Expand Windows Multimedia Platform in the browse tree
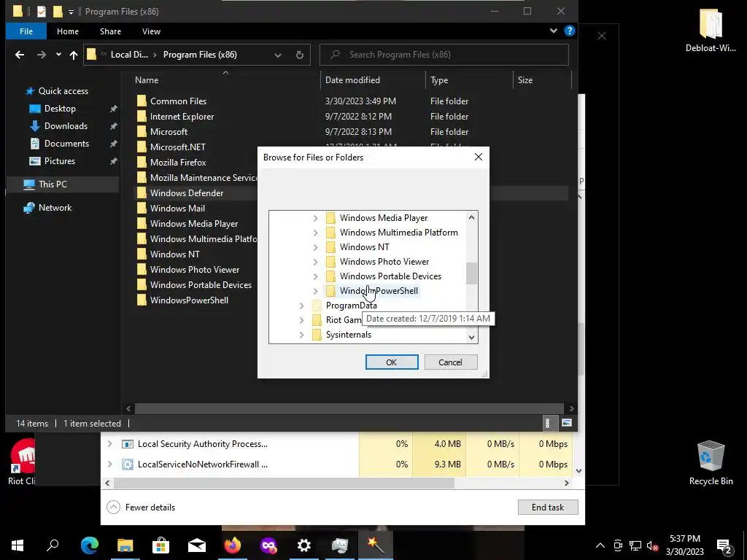 tap(315, 233)
